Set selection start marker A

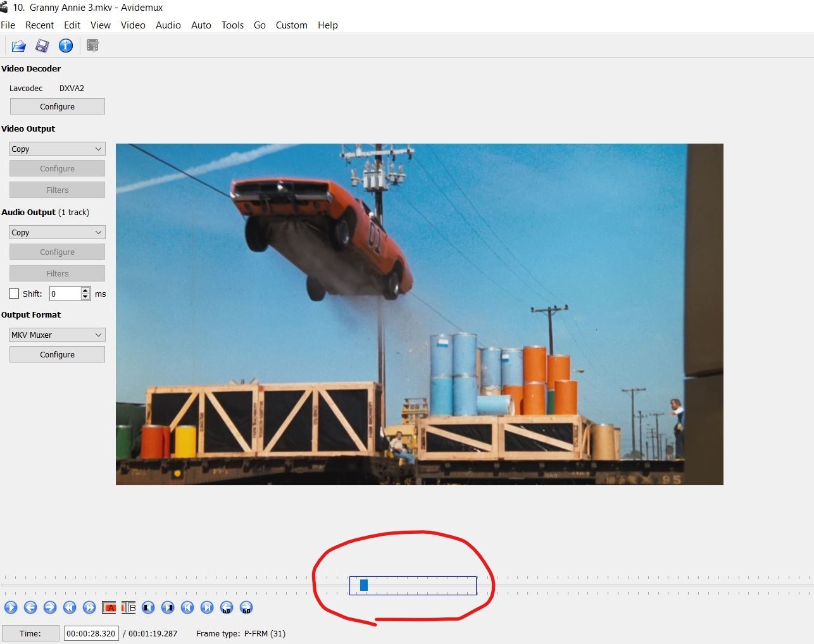109,607
